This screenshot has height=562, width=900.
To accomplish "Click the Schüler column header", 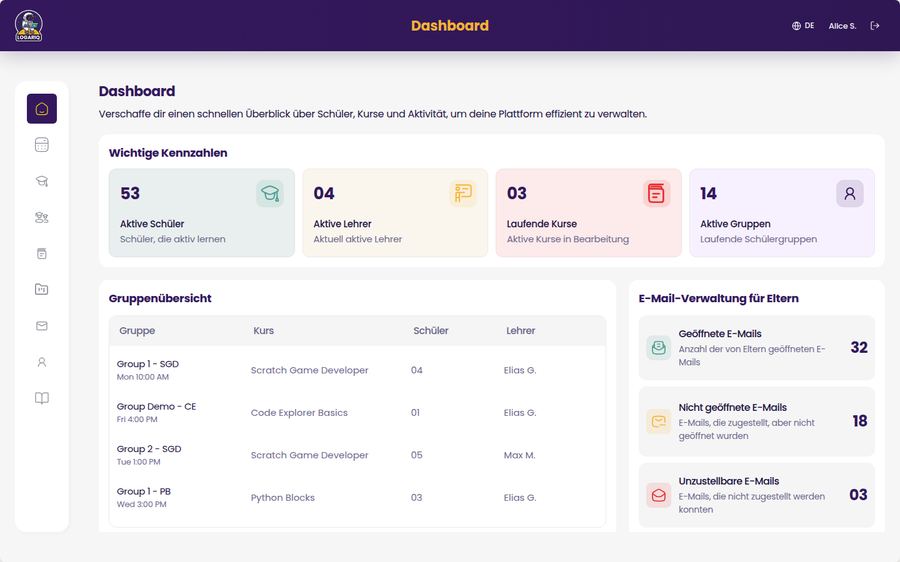I will click(430, 331).
